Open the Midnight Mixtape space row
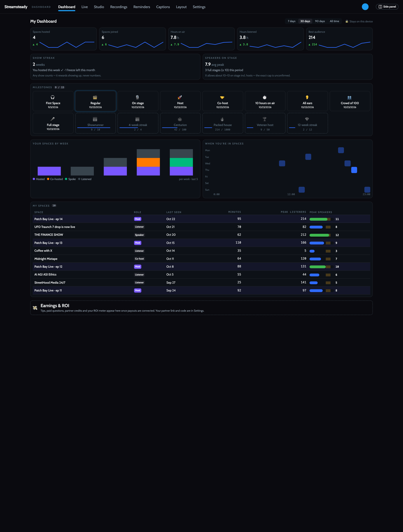This screenshot has height=532, width=403. coord(201,259)
